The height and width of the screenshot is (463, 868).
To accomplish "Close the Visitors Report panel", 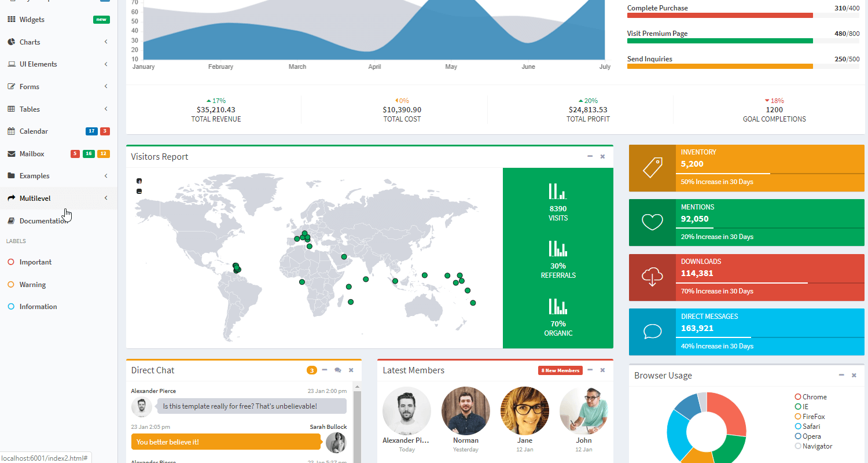I will click(x=602, y=157).
